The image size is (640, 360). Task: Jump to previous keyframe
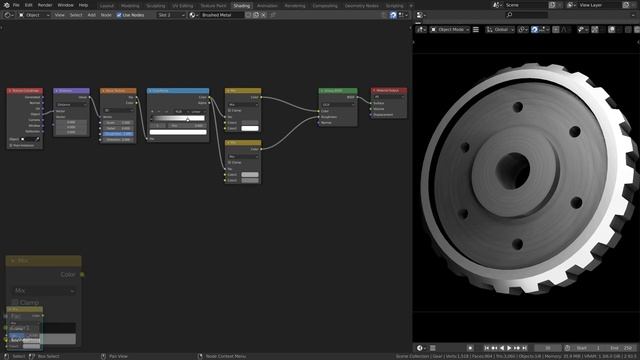coord(494,348)
